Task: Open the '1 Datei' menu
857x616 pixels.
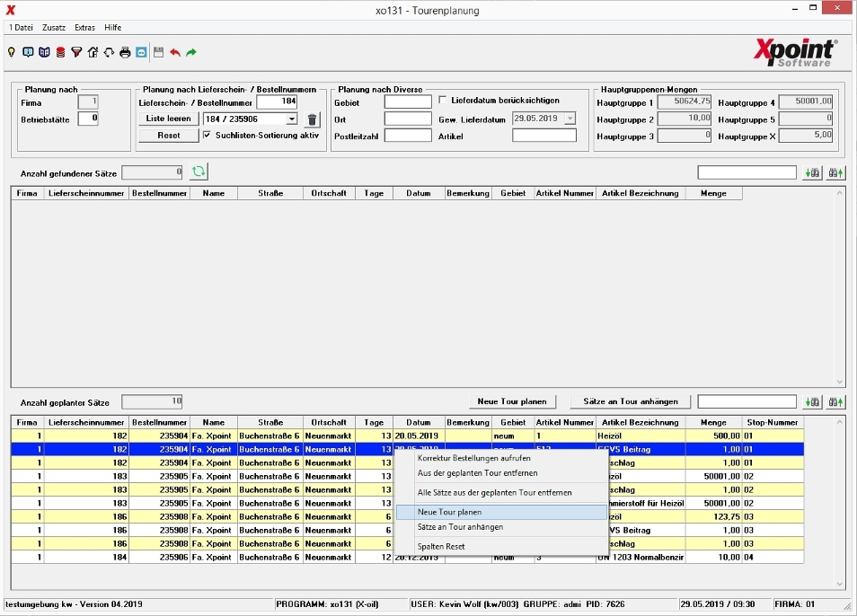Action: (21, 27)
